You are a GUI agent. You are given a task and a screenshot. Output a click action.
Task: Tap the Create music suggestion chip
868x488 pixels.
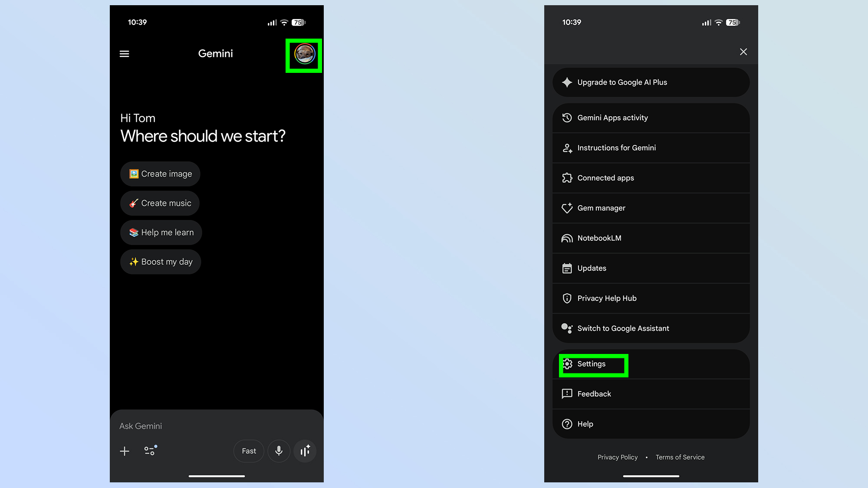(160, 203)
